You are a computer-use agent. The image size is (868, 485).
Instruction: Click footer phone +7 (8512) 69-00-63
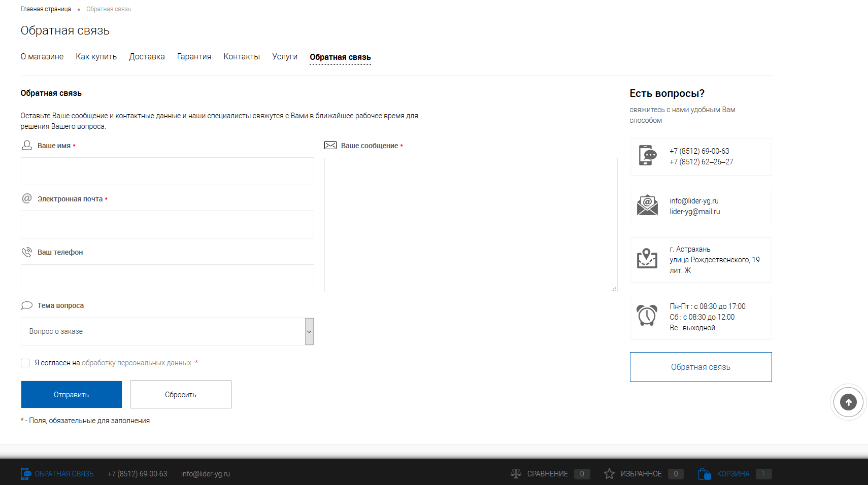[x=138, y=474]
